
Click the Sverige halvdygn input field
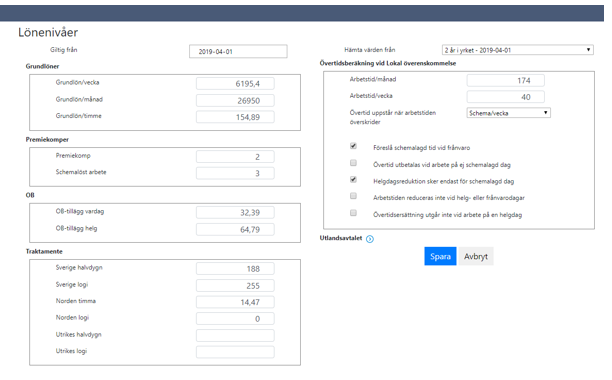click(235, 269)
